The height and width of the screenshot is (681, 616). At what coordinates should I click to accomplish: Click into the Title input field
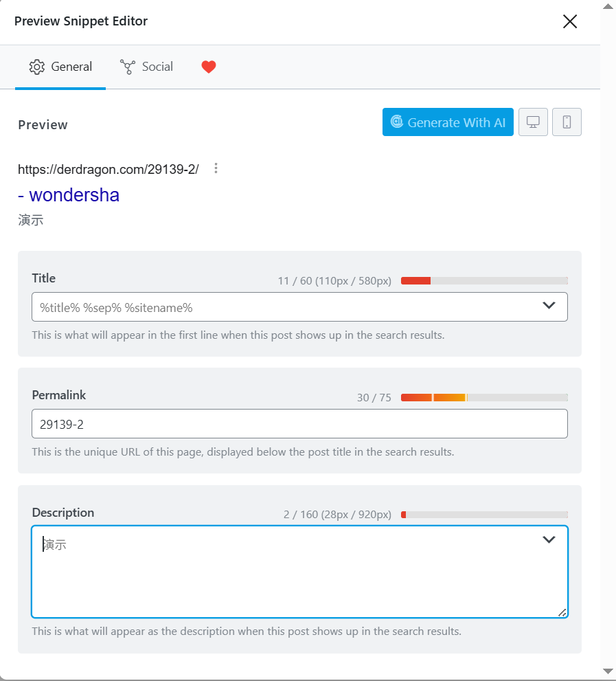(x=282, y=307)
